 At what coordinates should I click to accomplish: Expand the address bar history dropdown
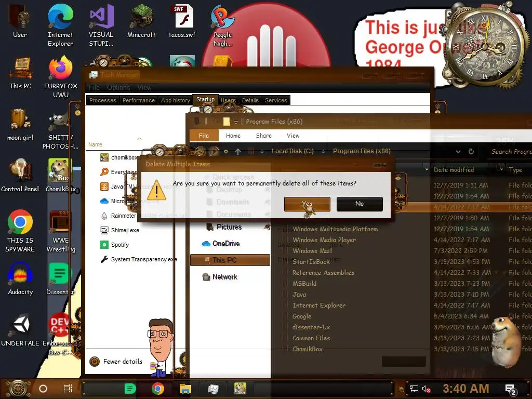click(x=458, y=152)
